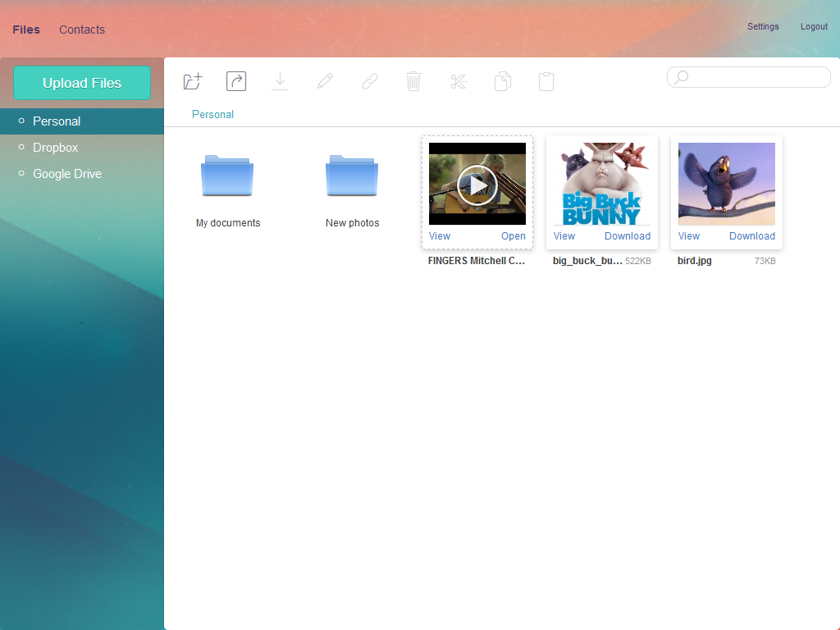This screenshot has width=840, height=630.
Task: Click Download under big_buck_bunny image
Action: coord(628,235)
